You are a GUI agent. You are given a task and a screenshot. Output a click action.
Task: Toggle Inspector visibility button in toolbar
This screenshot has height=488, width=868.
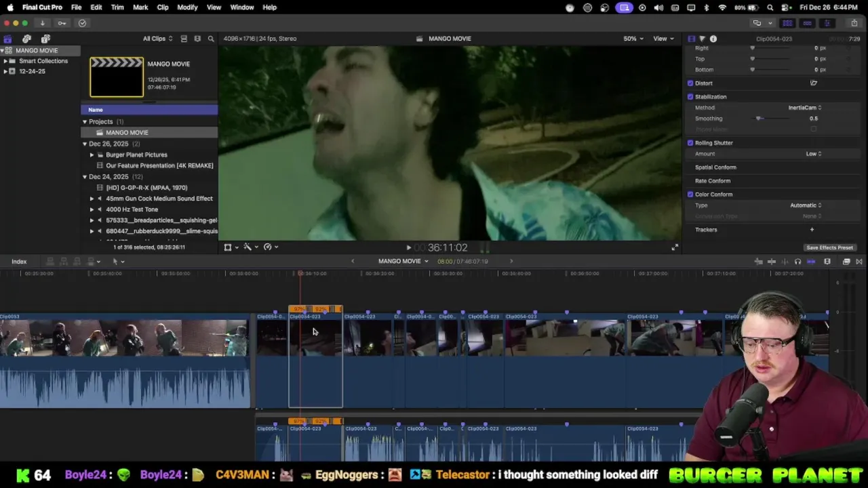click(x=827, y=23)
